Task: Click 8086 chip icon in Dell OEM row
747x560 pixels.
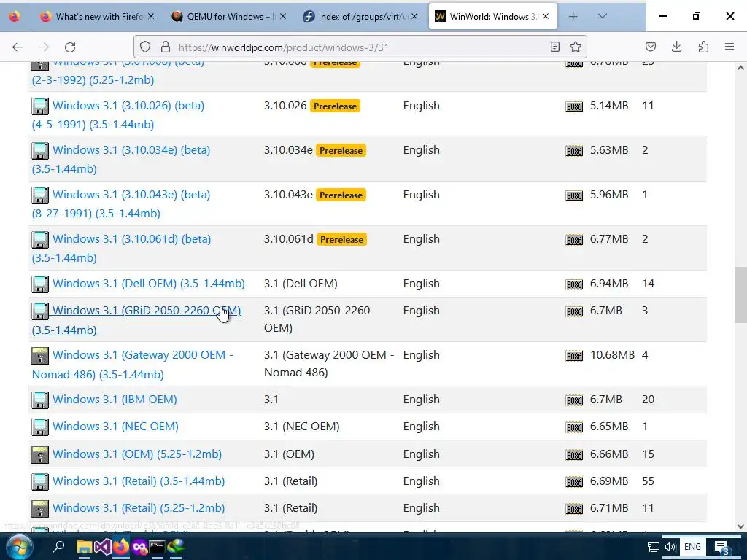Action: 574,285
